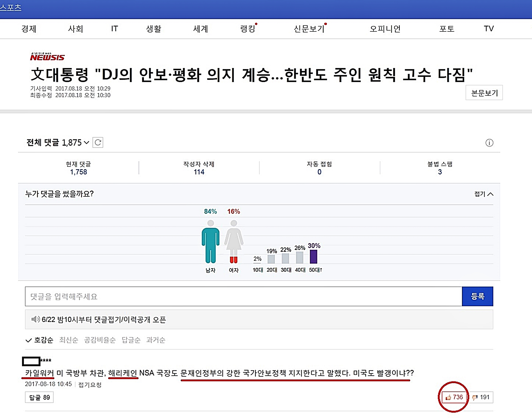Viewport: 532px width, 420px height.
Task: Click the thumbs-down 191 dislike button
Action: [x=481, y=397]
